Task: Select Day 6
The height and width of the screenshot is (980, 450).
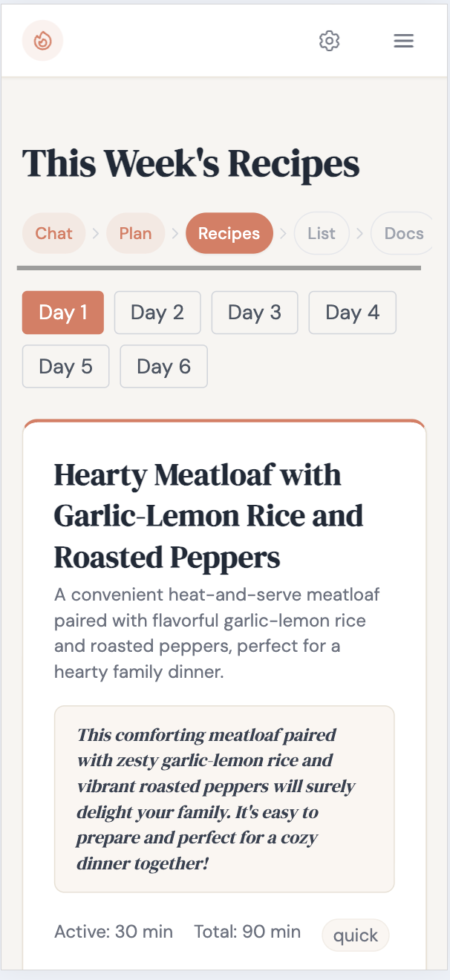Action: [x=163, y=366]
